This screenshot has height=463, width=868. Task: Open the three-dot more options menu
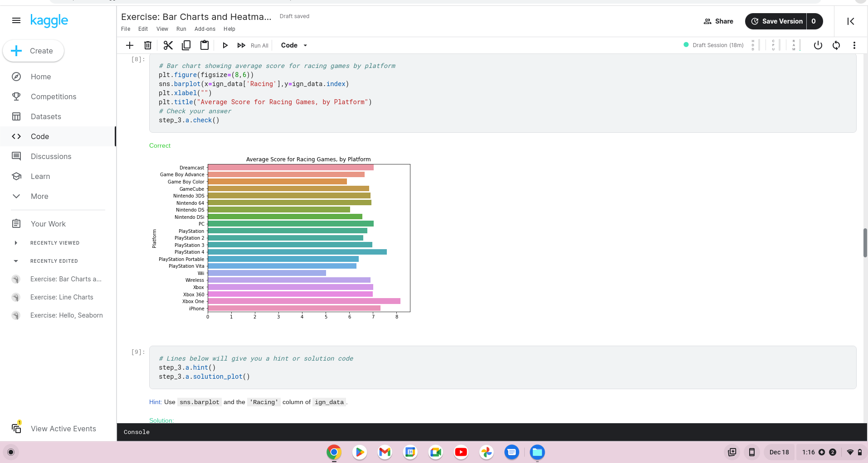854,45
